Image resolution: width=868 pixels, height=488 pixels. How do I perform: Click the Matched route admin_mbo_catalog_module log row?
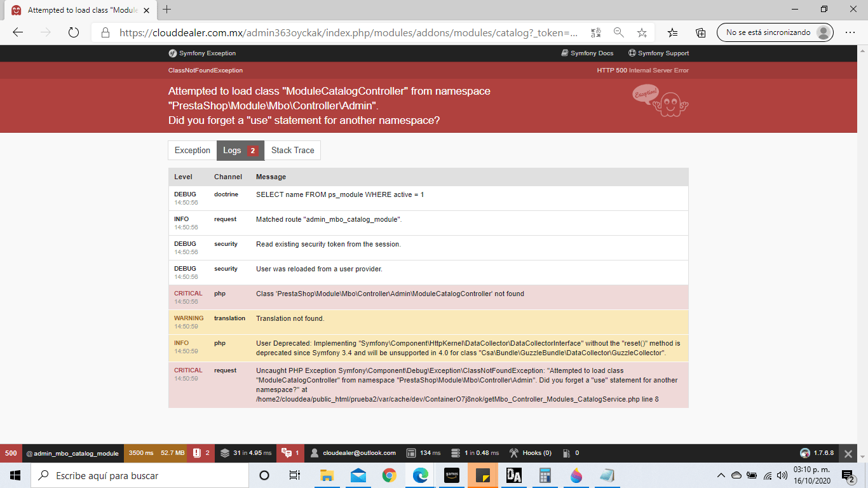[428, 223]
